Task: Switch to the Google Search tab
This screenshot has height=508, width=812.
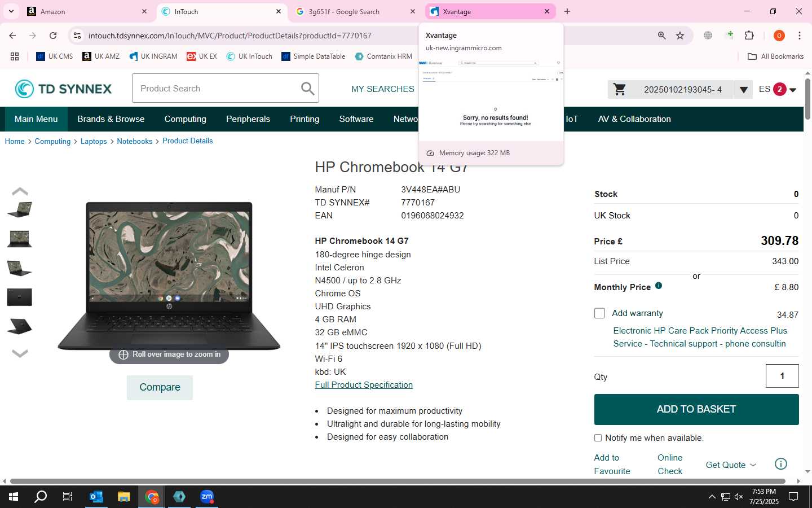Action: [355, 11]
